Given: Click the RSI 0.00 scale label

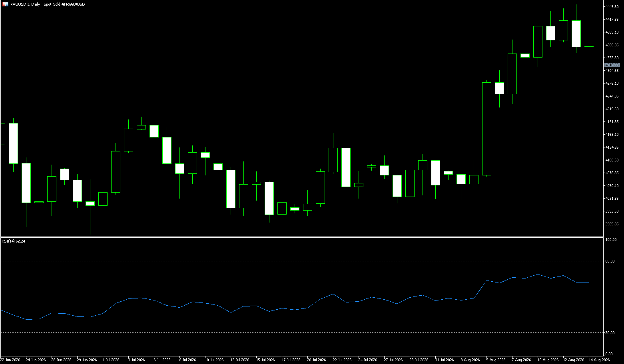Looking at the screenshot, I should click(609, 354).
